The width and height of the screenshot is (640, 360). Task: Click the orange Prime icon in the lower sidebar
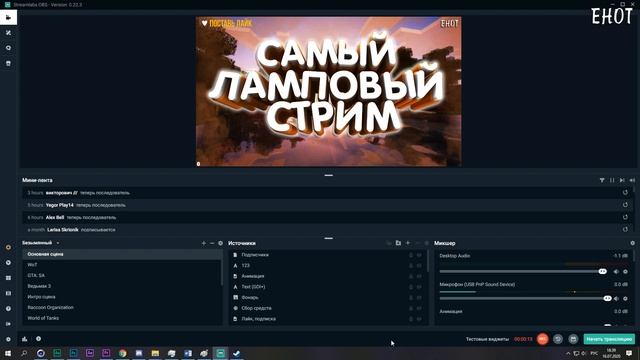(x=8, y=247)
